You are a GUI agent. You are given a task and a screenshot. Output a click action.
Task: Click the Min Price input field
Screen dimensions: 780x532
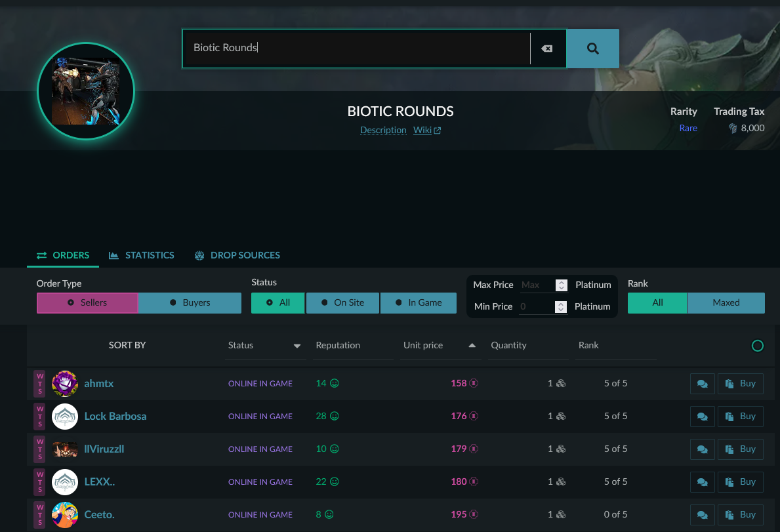click(536, 307)
